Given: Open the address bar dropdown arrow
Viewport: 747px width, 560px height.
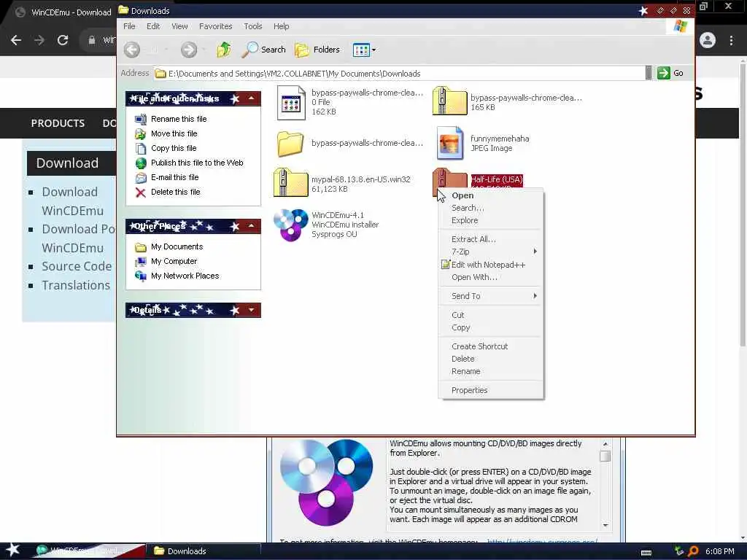Looking at the screenshot, I should 649,73.
